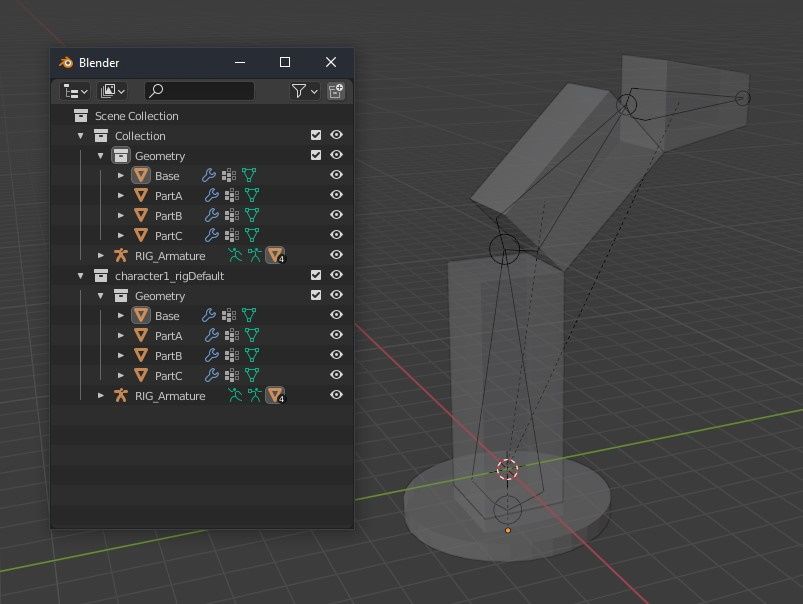Screen dimensions: 803x604
Task: Click RIG_Armature child meshes icon under Collection
Action: click(276, 255)
